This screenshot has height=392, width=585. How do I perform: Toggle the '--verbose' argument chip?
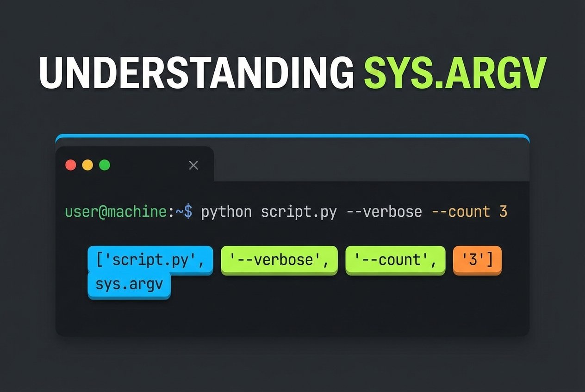(279, 259)
